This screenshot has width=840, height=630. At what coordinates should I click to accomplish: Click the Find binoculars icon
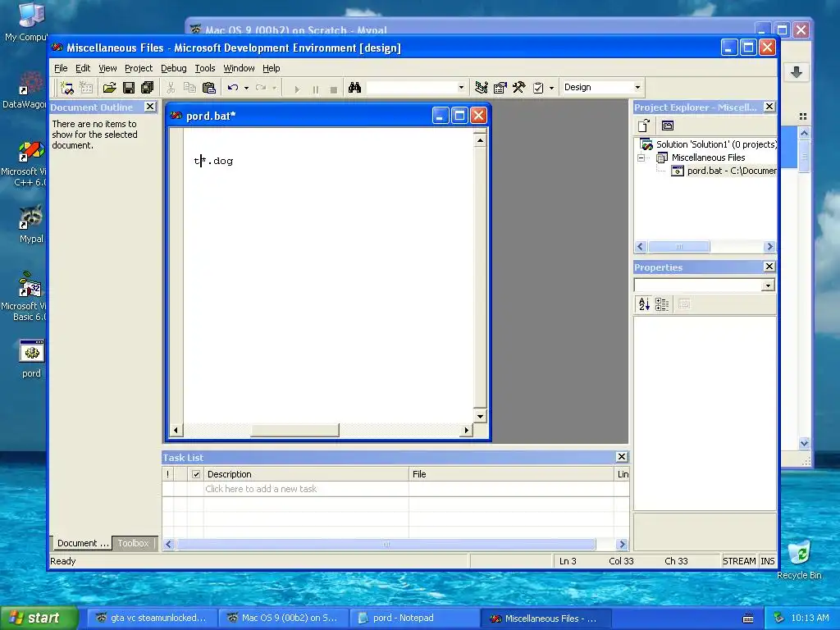click(x=354, y=88)
